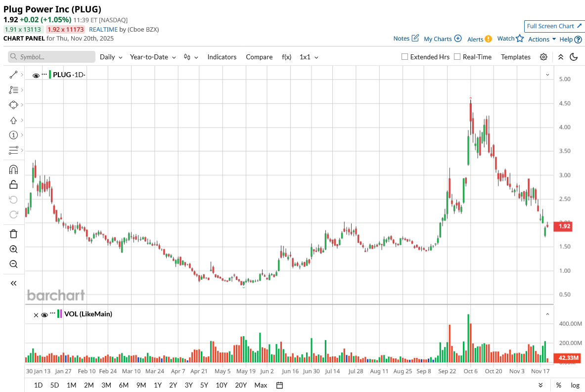Open the PLUG series options menu
The height and width of the screenshot is (392, 585).
point(45,74)
